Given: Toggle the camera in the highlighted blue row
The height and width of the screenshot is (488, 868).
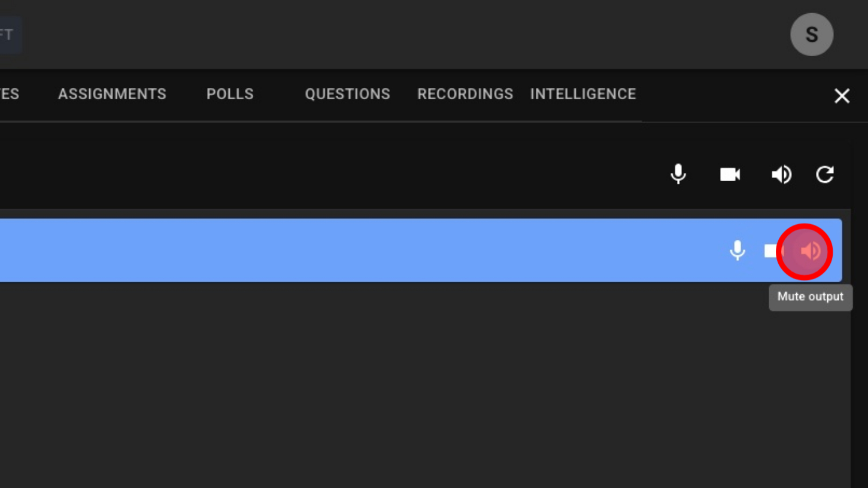Looking at the screenshot, I should click(x=770, y=251).
